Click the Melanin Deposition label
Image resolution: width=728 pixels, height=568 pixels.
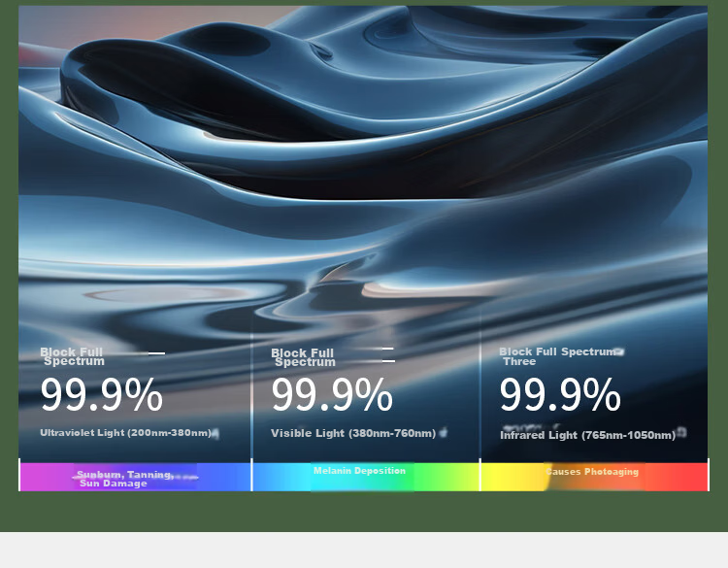[359, 471]
